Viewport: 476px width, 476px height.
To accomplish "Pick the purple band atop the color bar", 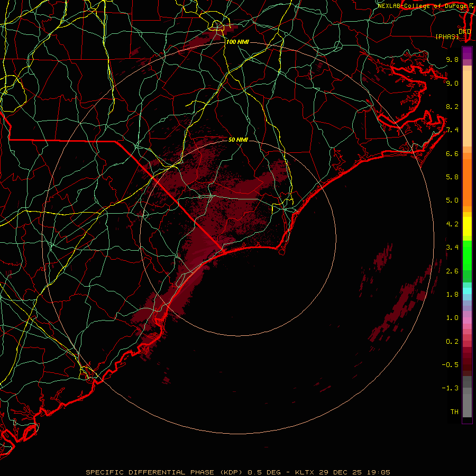I will coord(467,53).
